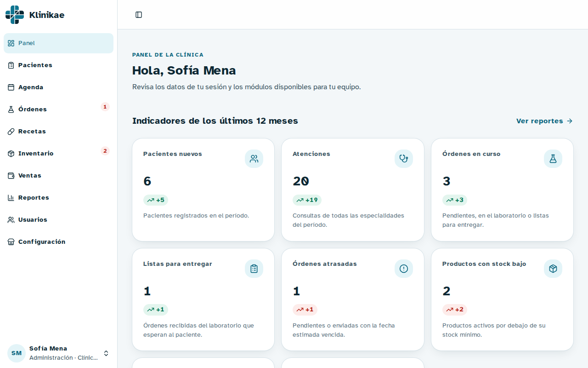
Task: Go to the Agenda section
Action: (x=58, y=87)
